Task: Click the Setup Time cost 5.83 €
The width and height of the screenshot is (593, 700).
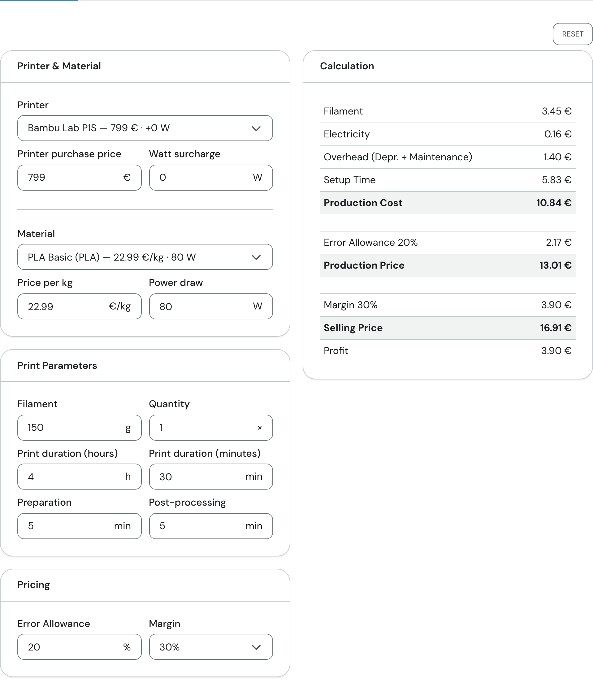Action: (x=556, y=180)
